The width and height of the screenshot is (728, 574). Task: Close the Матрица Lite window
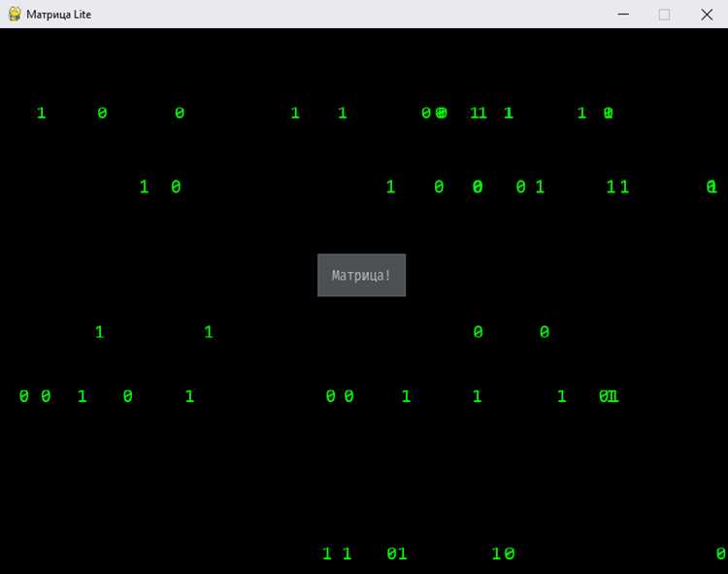click(707, 15)
